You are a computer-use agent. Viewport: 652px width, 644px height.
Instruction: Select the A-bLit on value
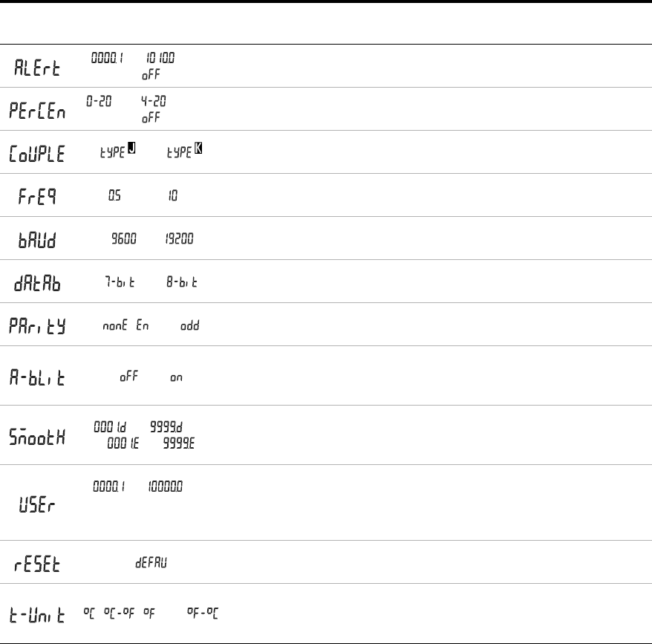176,378
